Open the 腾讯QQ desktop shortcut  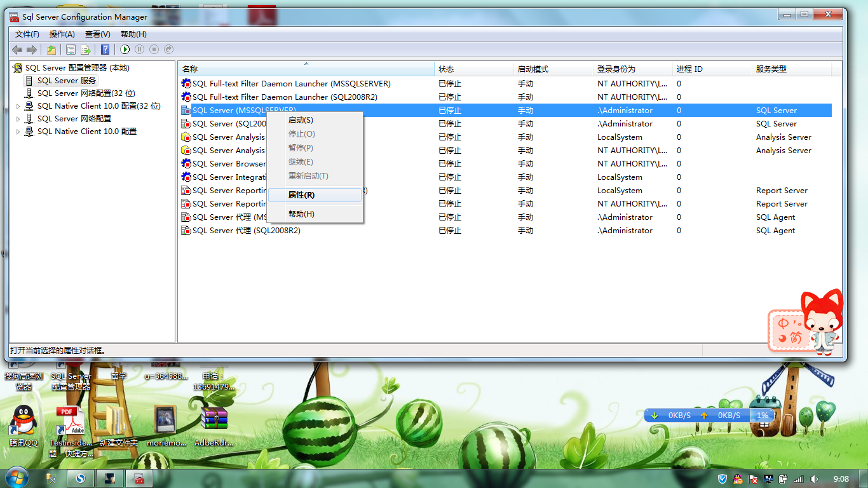coord(24,426)
